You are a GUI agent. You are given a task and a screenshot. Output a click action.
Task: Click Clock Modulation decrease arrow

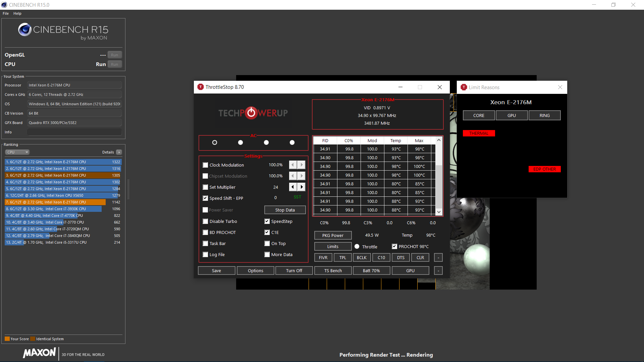pyautogui.click(x=293, y=165)
